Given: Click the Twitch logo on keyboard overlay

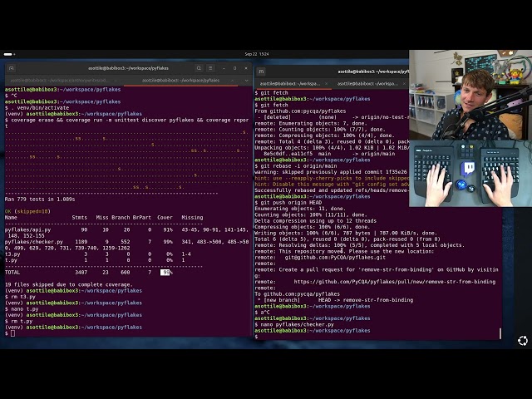Looking at the screenshot, I should pyautogui.click(x=469, y=168).
